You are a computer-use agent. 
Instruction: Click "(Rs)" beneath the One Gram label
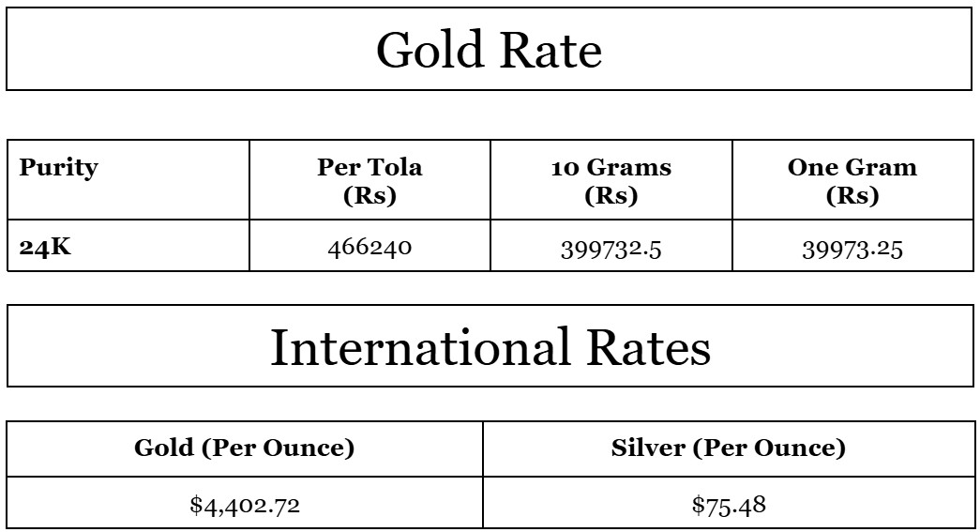(x=852, y=195)
